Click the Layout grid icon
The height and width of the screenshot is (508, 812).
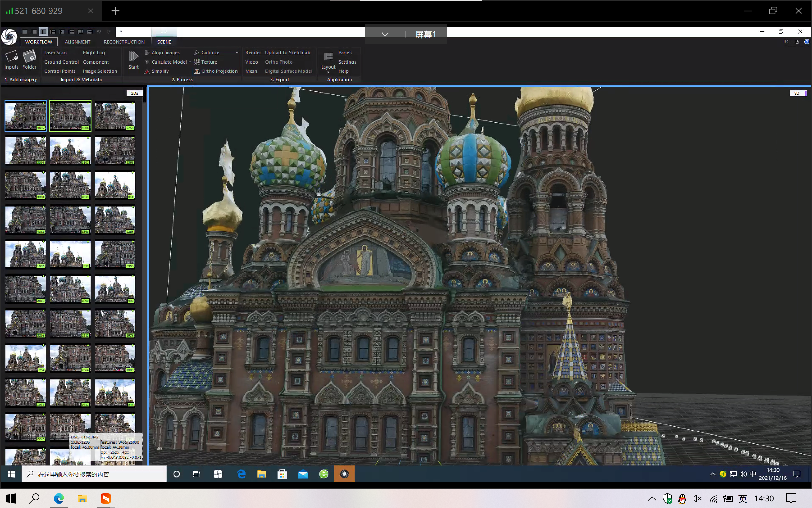[328, 57]
